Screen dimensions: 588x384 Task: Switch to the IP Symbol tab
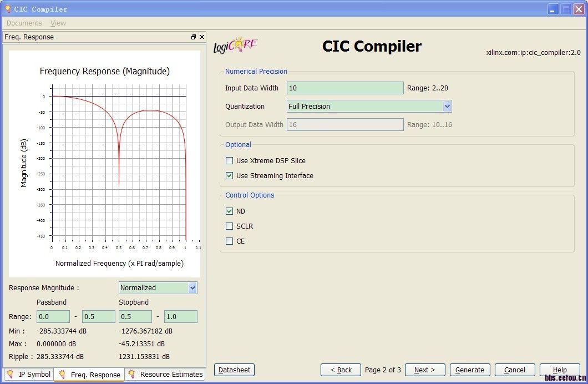coord(28,374)
